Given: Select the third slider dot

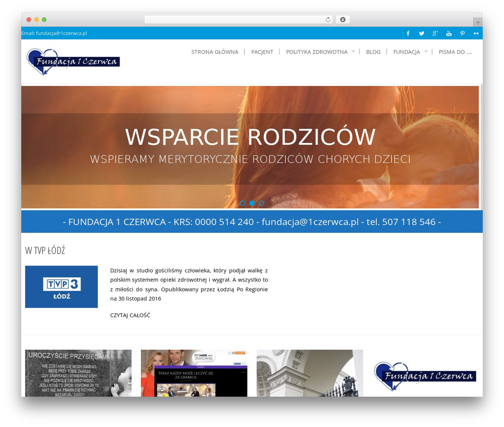Looking at the screenshot, I should [261, 203].
